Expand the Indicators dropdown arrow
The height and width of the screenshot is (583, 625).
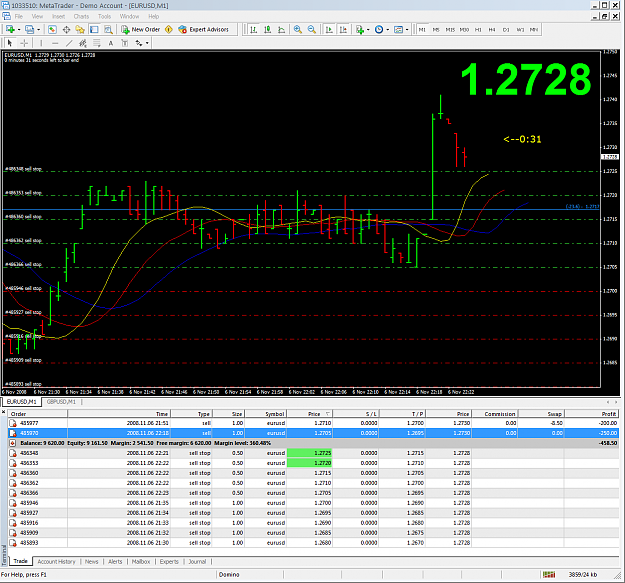pos(368,30)
